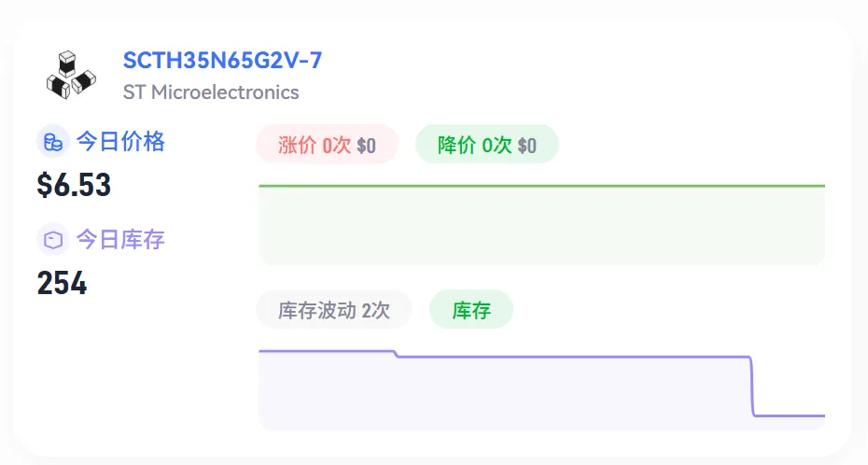This screenshot has height=465, width=868.
Task: Toggle the green 库存 legend pill
Action: click(471, 309)
